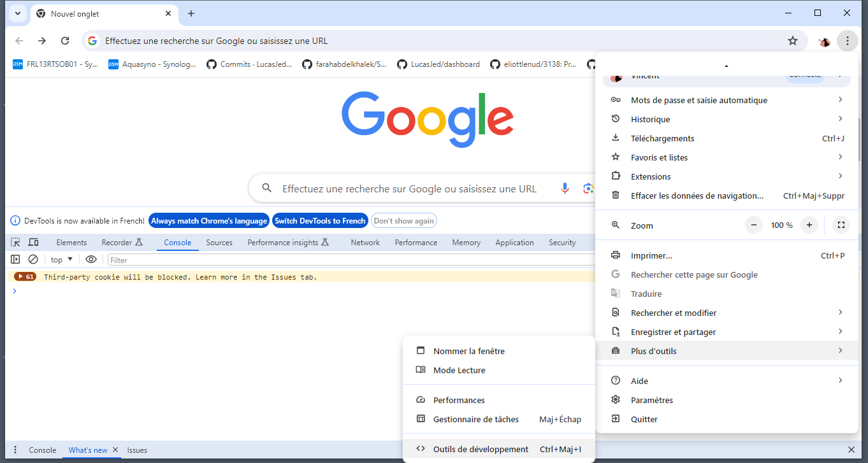Image resolution: width=868 pixels, height=463 pixels.
Task: Click zoom out minus button
Action: [x=754, y=225]
